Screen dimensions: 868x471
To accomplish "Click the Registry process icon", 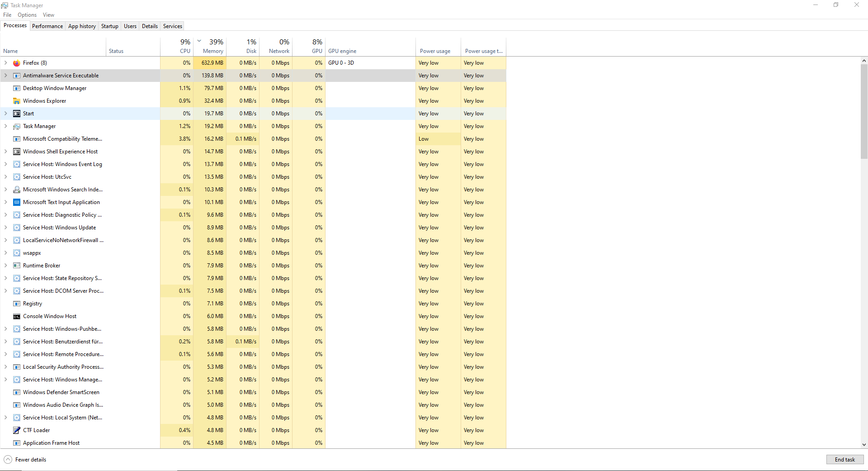I will [x=17, y=304].
